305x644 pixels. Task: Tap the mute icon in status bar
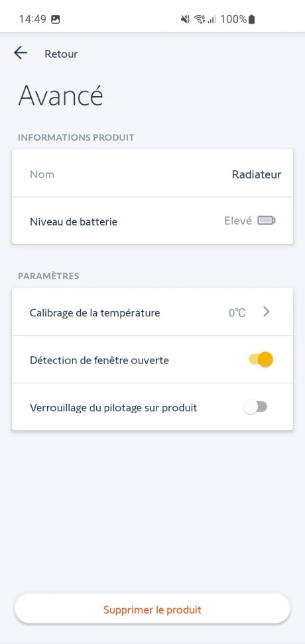(186, 19)
